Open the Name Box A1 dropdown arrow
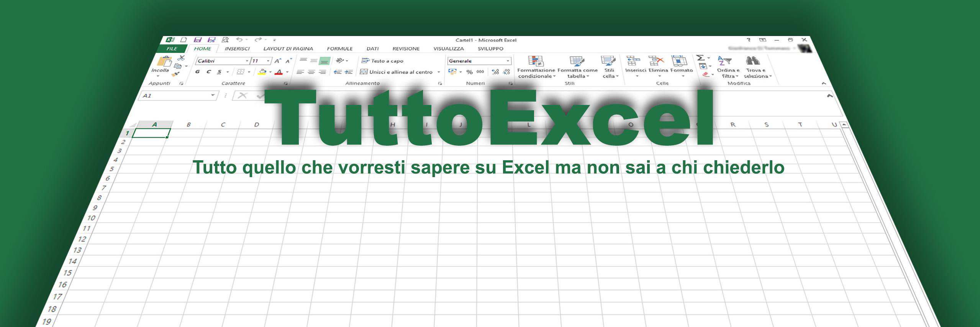Screen dimensions: 980x327 tap(213, 95)
